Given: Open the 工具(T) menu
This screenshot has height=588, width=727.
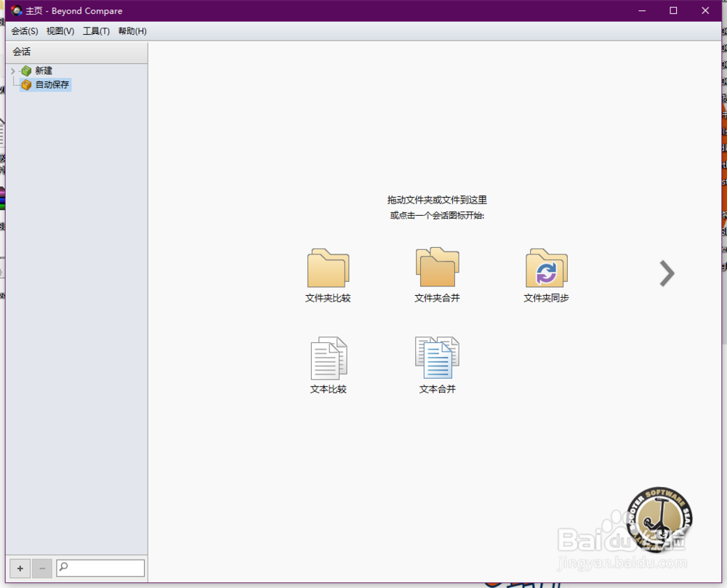Looking at the screenshot, I should click(x=96, y=31).
